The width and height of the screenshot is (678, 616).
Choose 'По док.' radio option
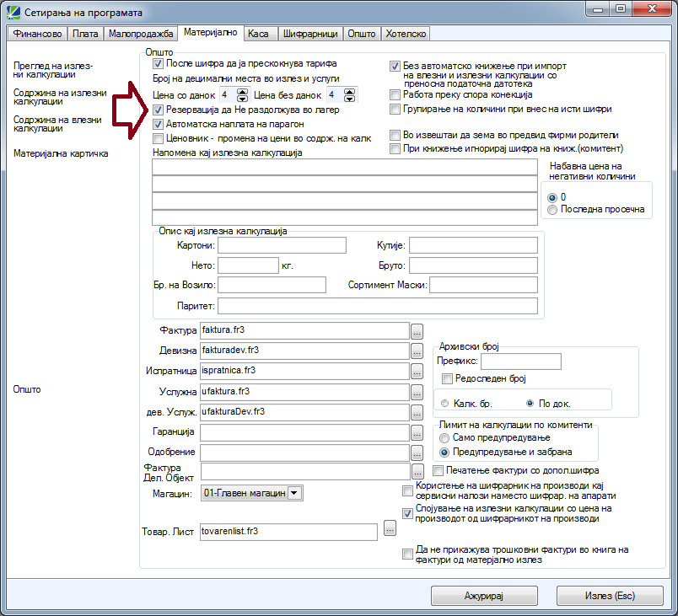pyautogui.click(x=530, y=404)
